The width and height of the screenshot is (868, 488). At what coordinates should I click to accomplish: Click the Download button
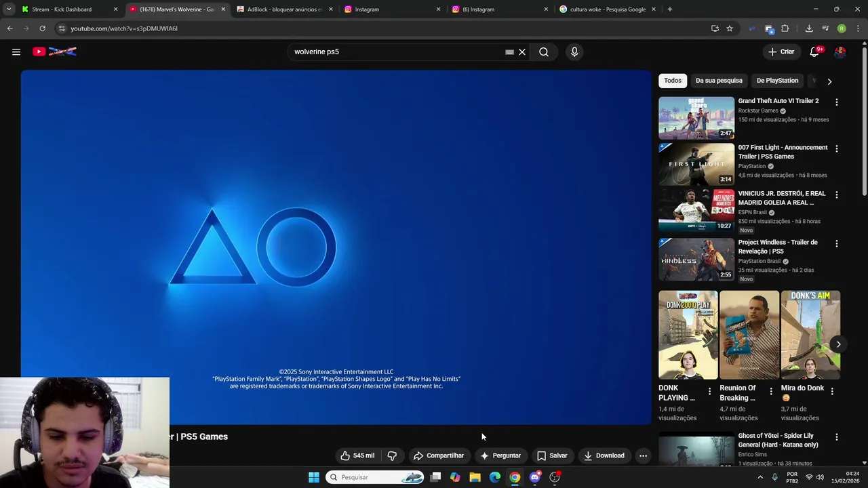click(604, 455)
